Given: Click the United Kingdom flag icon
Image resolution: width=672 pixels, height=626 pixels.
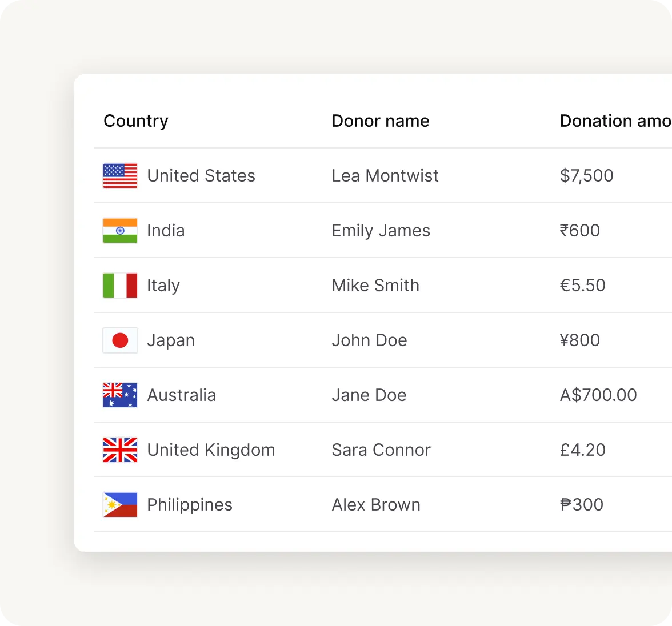Looking at the screenshot, I should tap(120, 450).
